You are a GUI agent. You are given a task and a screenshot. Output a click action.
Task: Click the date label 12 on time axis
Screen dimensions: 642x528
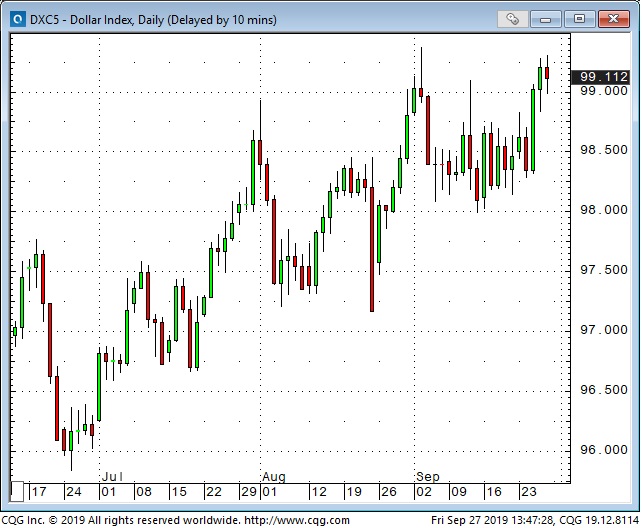[x=319, y=492]
